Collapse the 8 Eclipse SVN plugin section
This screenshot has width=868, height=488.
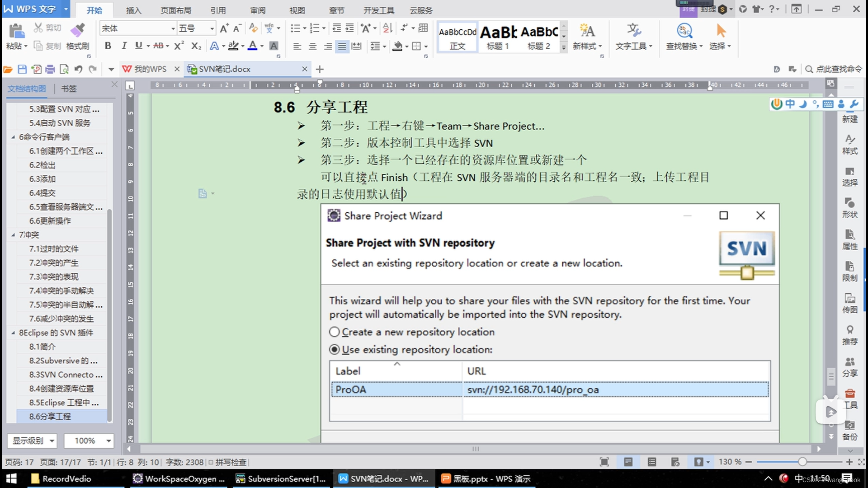pyautogui.click(x=13, y=333)
